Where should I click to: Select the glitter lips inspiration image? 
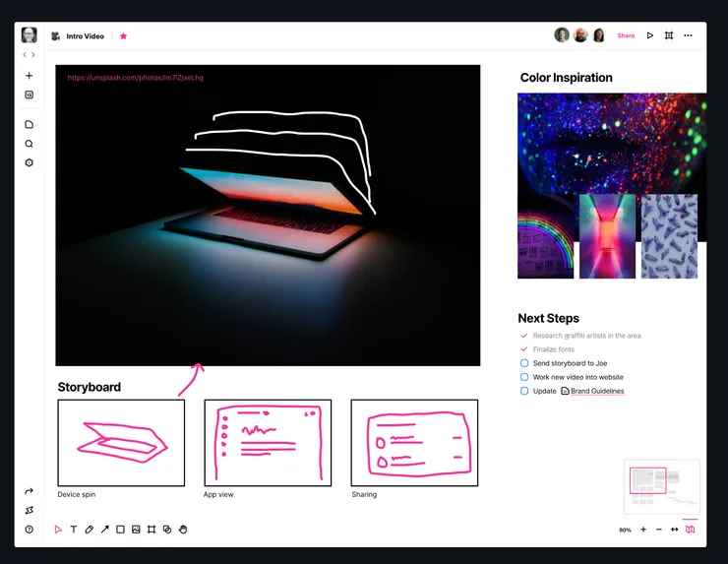612,143
